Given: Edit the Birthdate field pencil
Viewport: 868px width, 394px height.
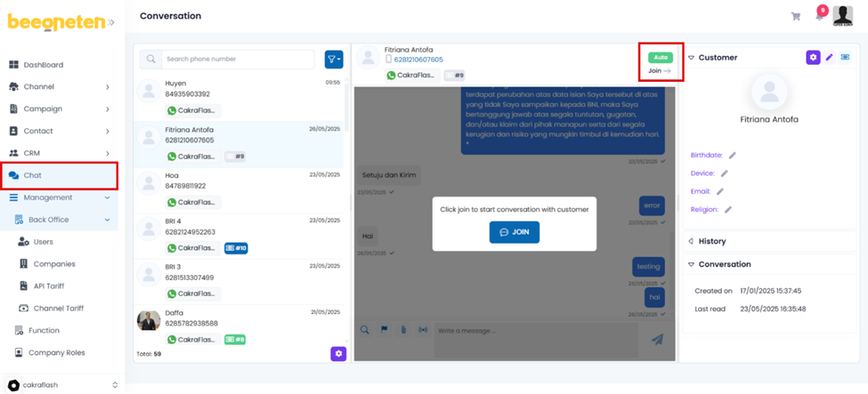Looking at the screenshot, I should tap(733, 156).
